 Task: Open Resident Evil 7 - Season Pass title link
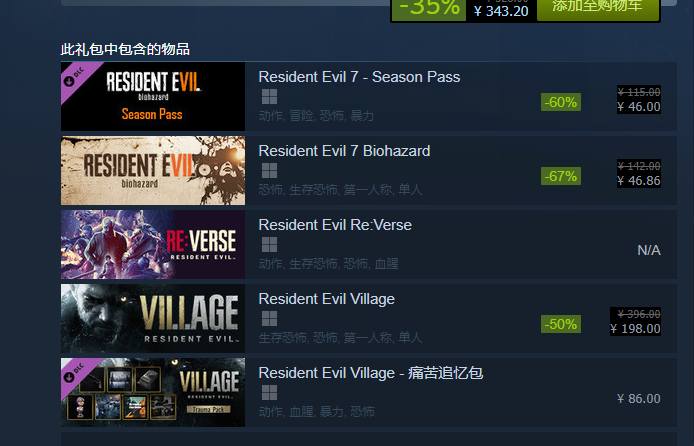pos(359,77)
